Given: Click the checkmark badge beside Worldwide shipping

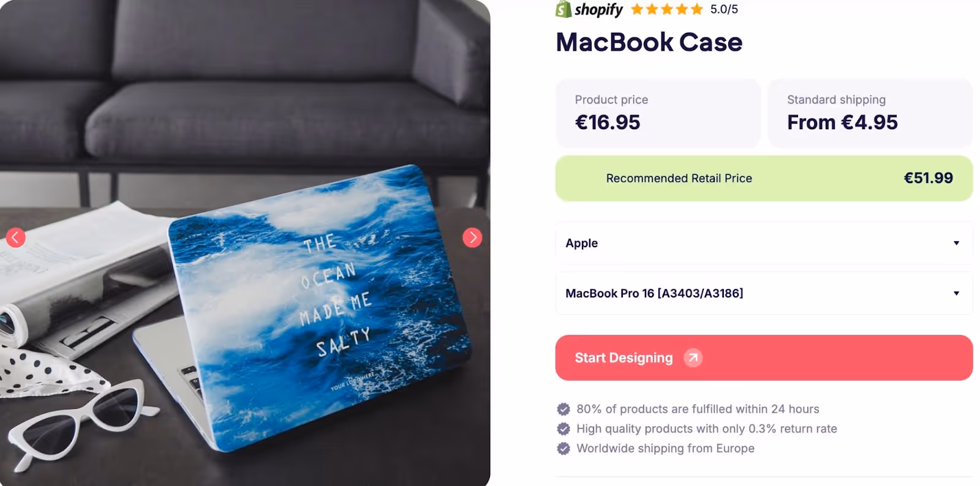Looking at the screenshot, I should point(563,448).
